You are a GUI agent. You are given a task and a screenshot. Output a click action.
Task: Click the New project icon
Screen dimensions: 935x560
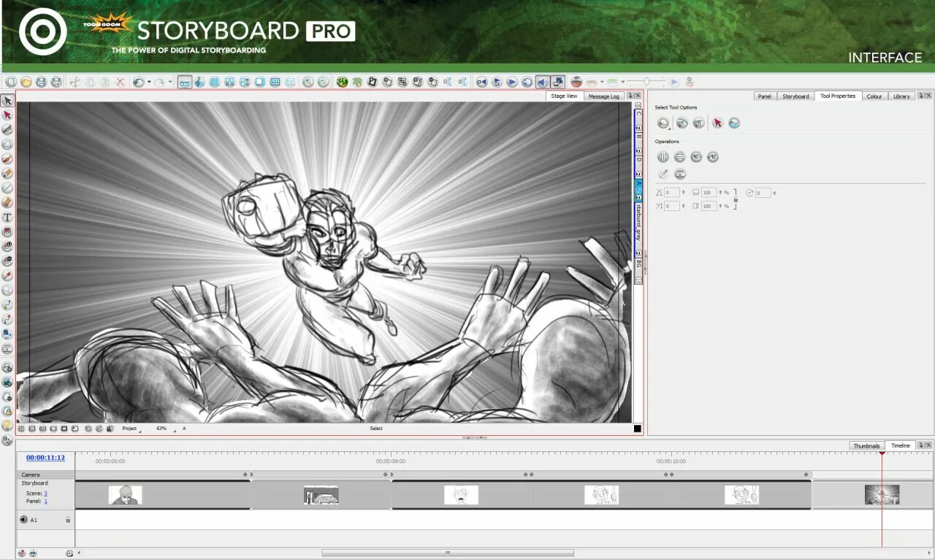click(x=11, y=83)
